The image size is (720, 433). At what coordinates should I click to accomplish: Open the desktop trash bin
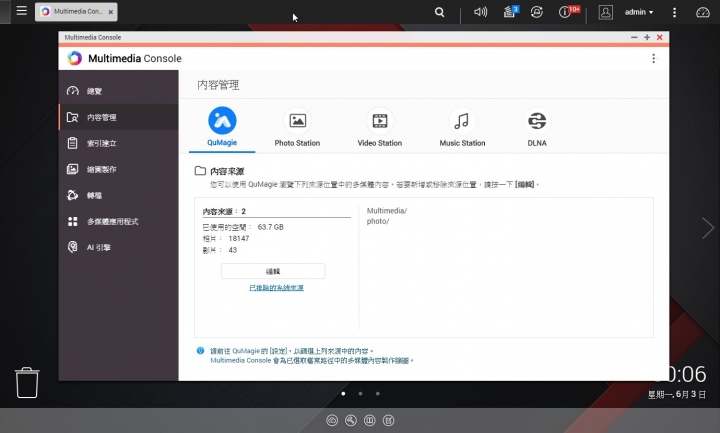point(27,382)
